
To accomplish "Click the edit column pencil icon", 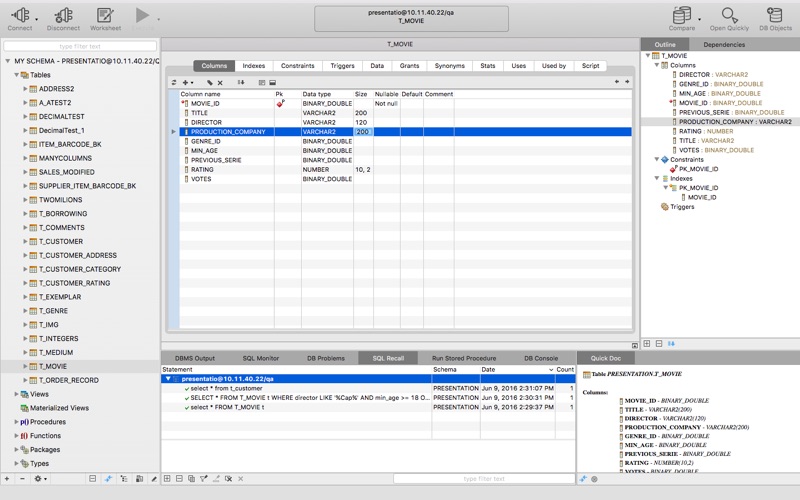I will click(209, 82).
